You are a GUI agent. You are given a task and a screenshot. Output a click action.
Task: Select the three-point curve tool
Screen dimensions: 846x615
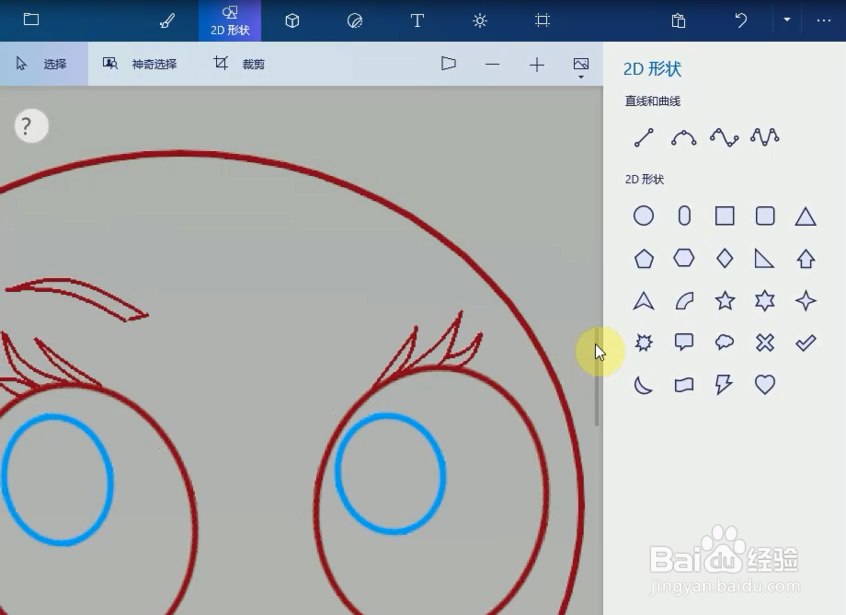point(684,138)
